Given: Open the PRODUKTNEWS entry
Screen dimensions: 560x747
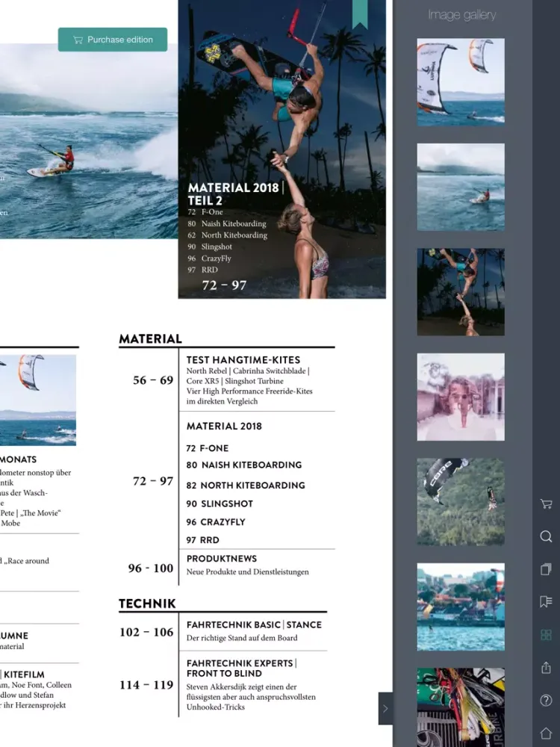Looking at the screenshot, I should coord(222,558).
